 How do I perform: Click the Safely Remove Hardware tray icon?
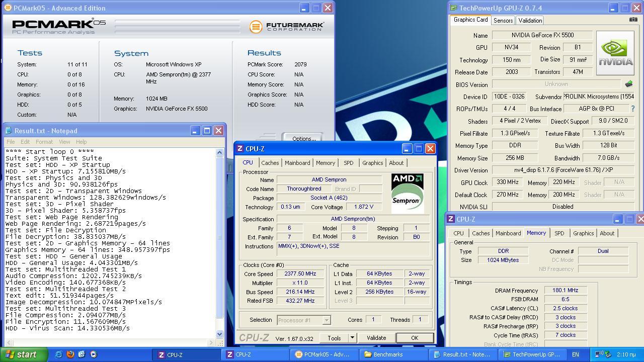pos(608,354)
